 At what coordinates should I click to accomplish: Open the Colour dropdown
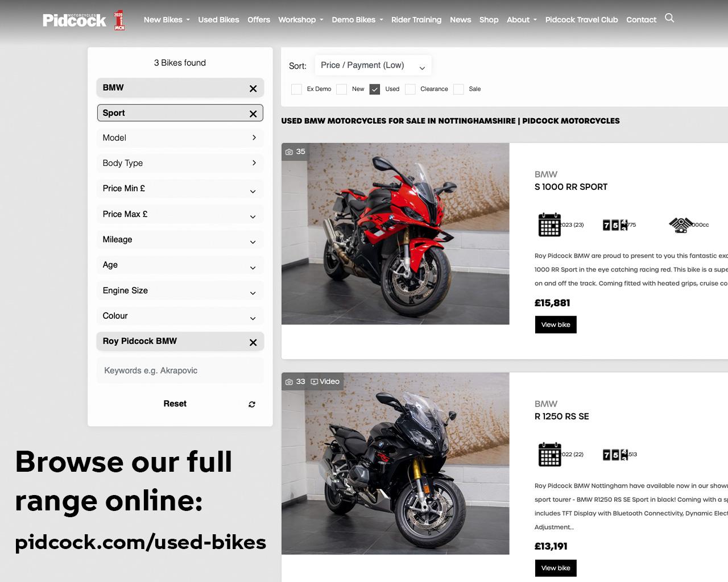pos(180,316)
